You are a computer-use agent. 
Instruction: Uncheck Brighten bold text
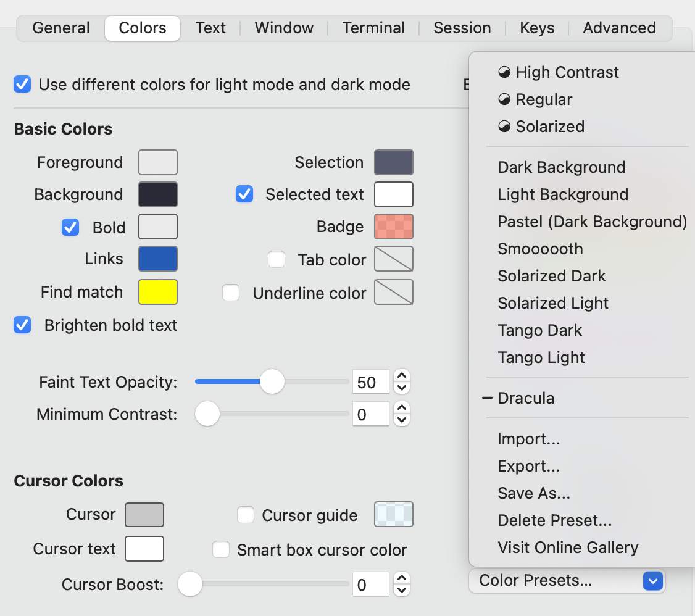(x=22, y=325)
